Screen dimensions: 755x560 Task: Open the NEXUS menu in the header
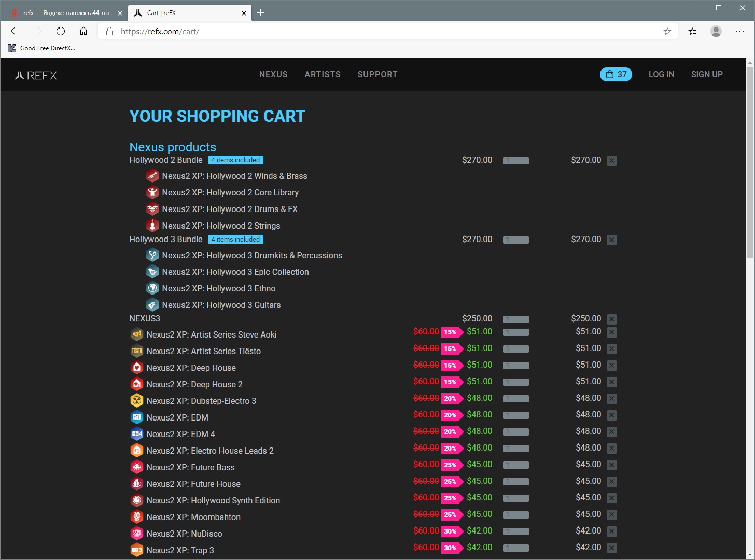click(x=273, y=74)
